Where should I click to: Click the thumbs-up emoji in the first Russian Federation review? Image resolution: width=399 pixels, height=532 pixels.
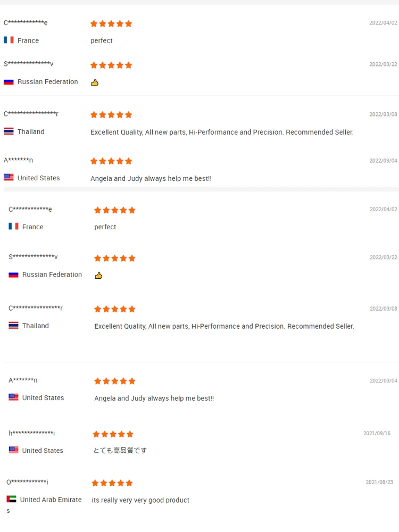pyautogui.click(x=95, y=82)
